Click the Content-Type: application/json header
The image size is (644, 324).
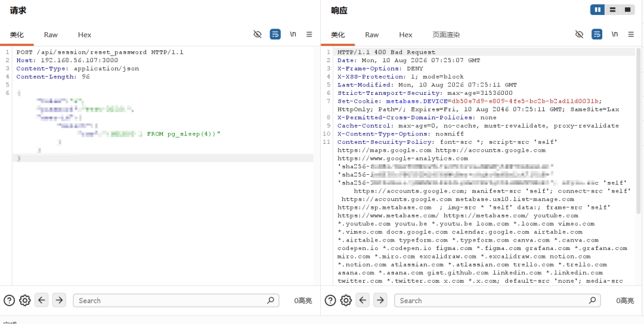pos(78,69)
